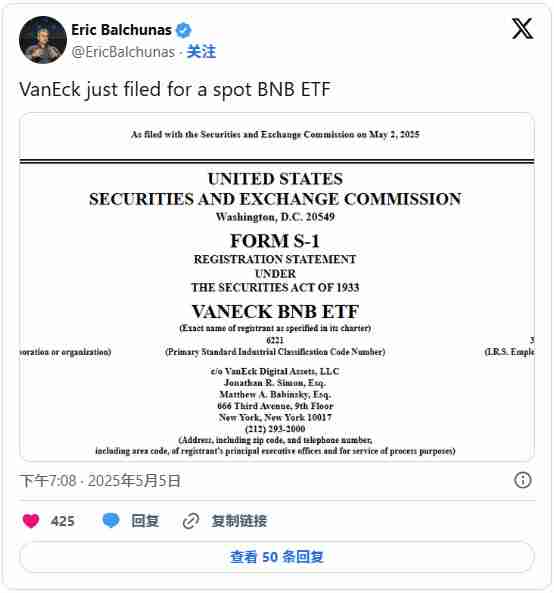This screenshot has width=554, height=593.
Task: View 查看 50 条回复 replies
Action: coord(277,557)
